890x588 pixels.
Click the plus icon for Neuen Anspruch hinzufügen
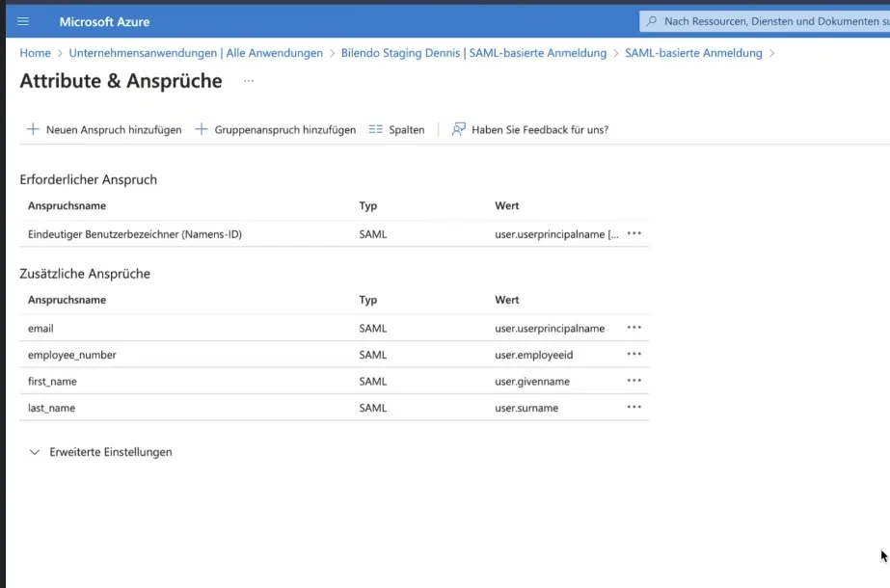click(x=33, y=129)
